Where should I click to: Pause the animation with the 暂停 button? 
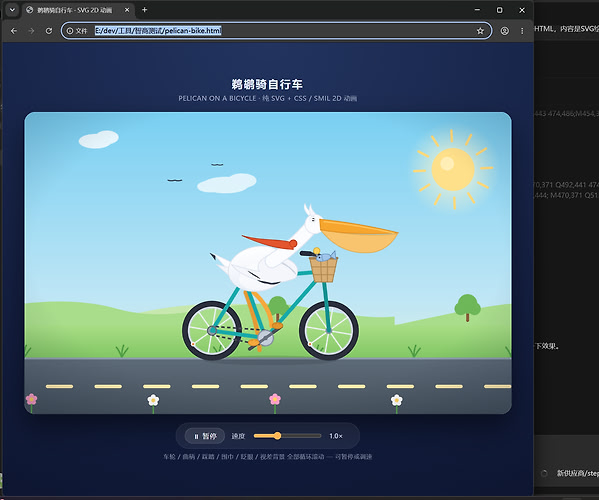(x=204, y=436)
